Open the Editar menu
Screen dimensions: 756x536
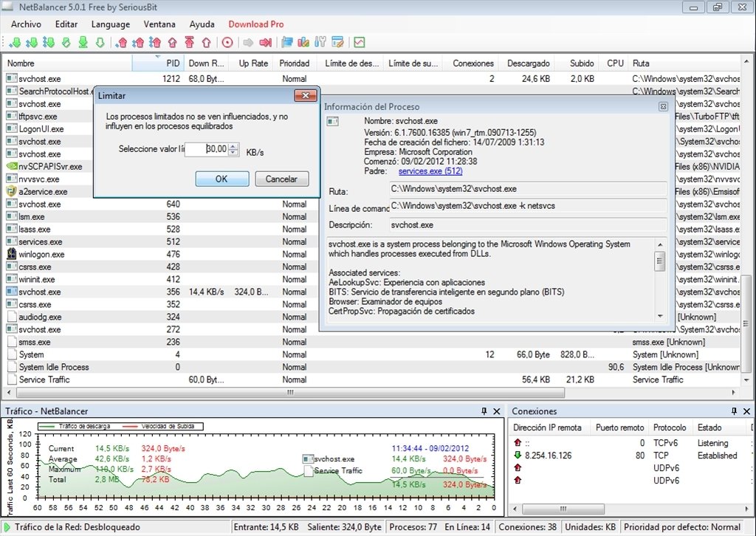click(x=66, y=24)
